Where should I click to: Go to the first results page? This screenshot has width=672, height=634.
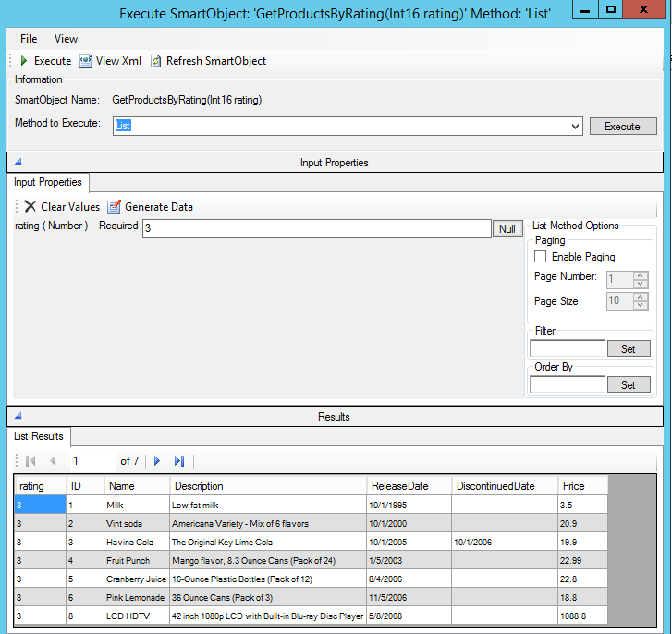click(31, 460)
